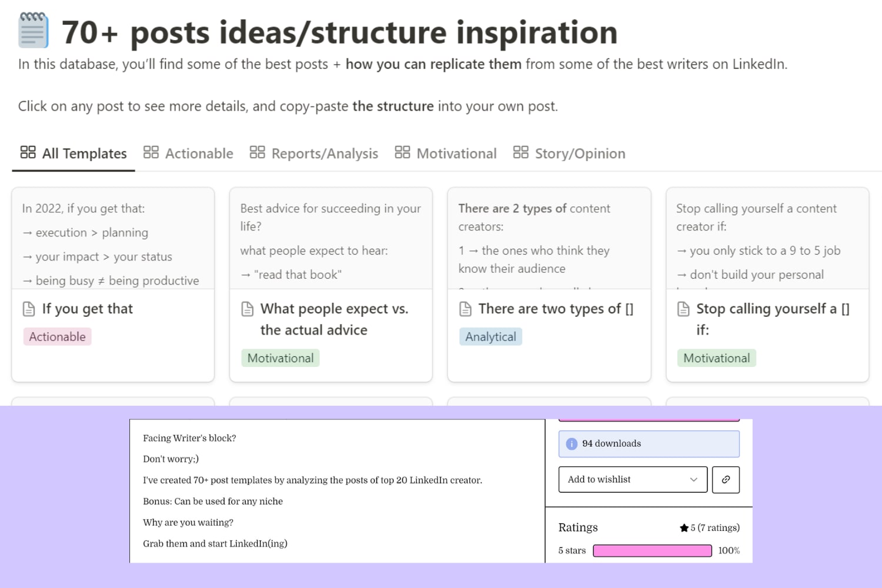Click the copy link icon button
Image resolution: width=882 pixels, height=588 pixels.
click(x=726, y=480)
